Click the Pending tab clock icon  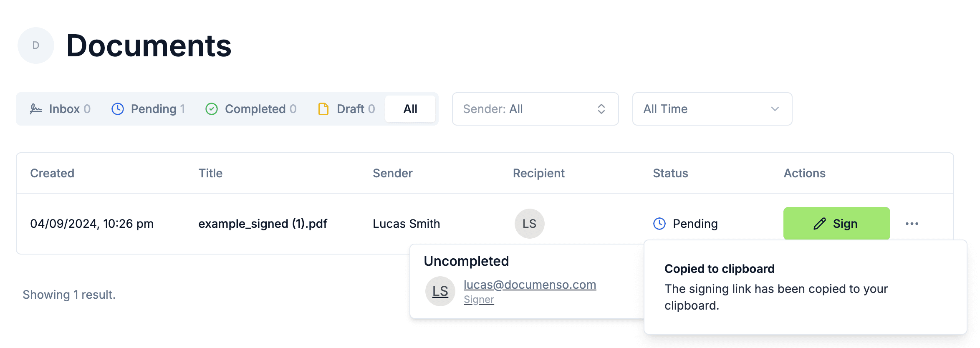click(x=118, y=109)
